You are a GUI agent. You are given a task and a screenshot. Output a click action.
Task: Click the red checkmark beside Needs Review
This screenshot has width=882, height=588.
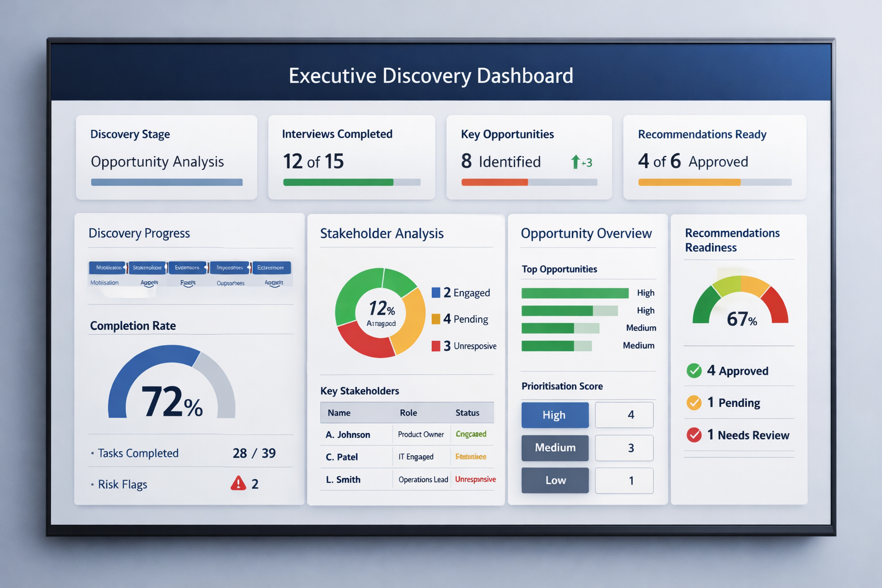(x=694, y=435)
